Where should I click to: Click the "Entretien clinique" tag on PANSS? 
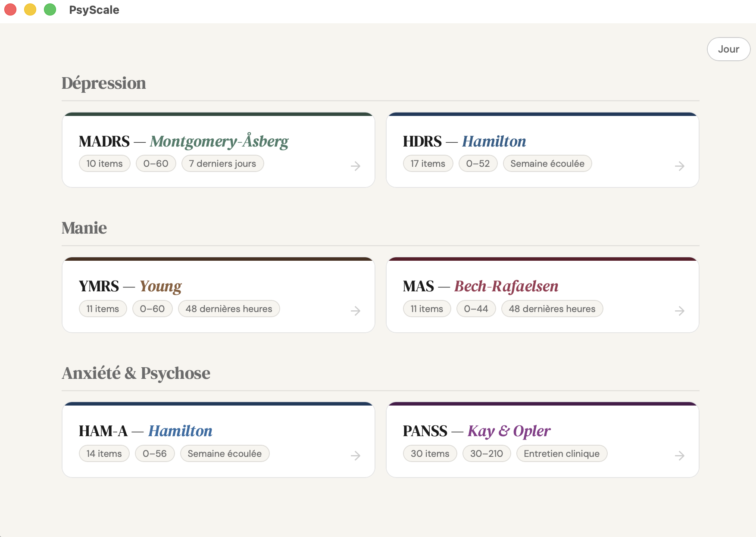(x=562, y=454)
